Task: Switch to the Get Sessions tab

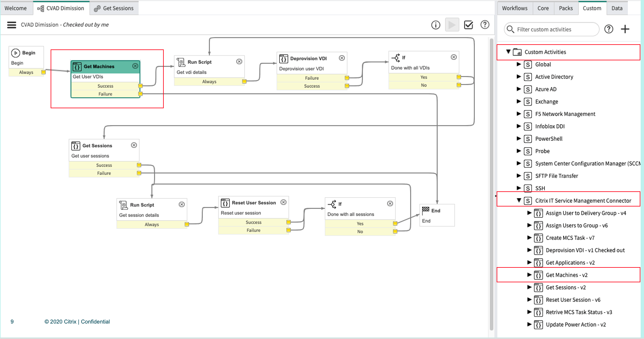Action: tap(114, 8)
